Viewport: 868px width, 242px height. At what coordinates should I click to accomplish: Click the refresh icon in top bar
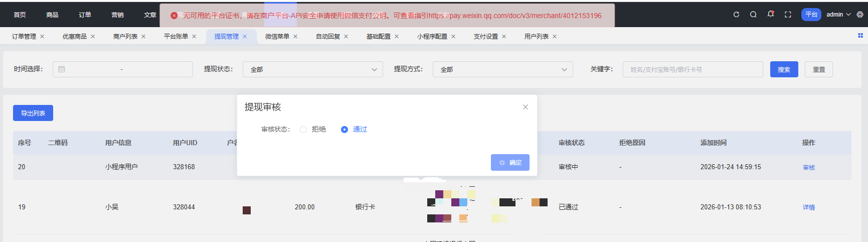click(736, 15)
